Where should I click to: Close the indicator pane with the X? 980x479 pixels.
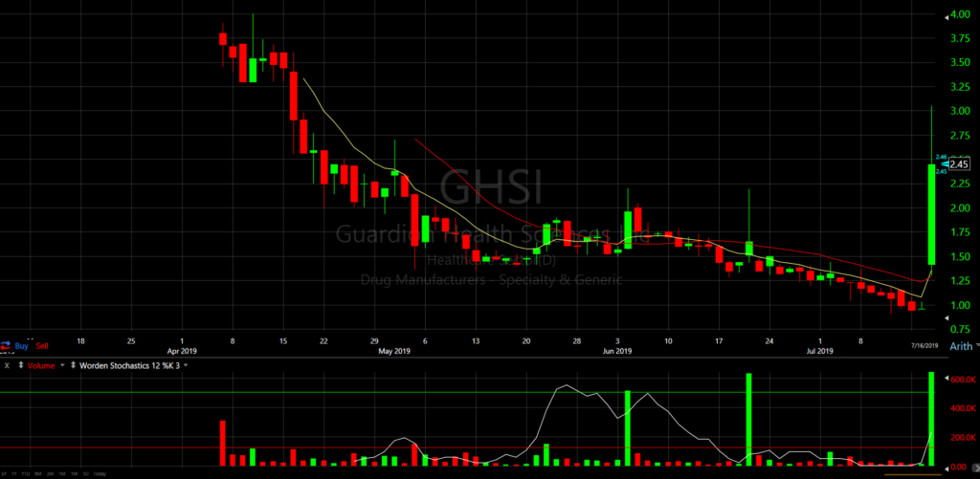click(8, 364)
